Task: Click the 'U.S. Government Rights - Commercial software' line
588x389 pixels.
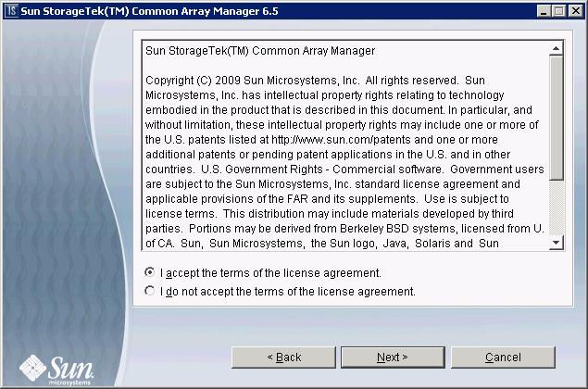Action: (344, 169)
